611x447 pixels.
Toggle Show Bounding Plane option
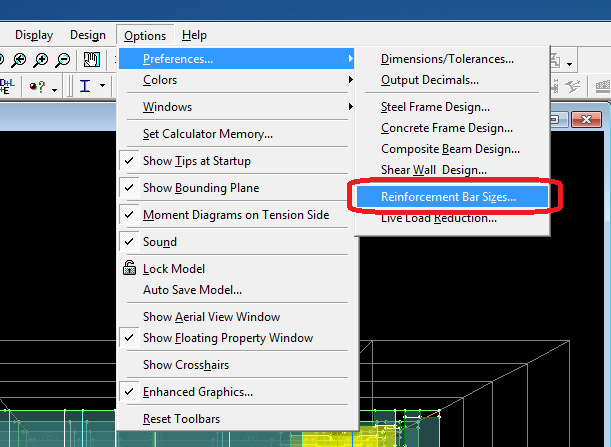click(237, 188)
